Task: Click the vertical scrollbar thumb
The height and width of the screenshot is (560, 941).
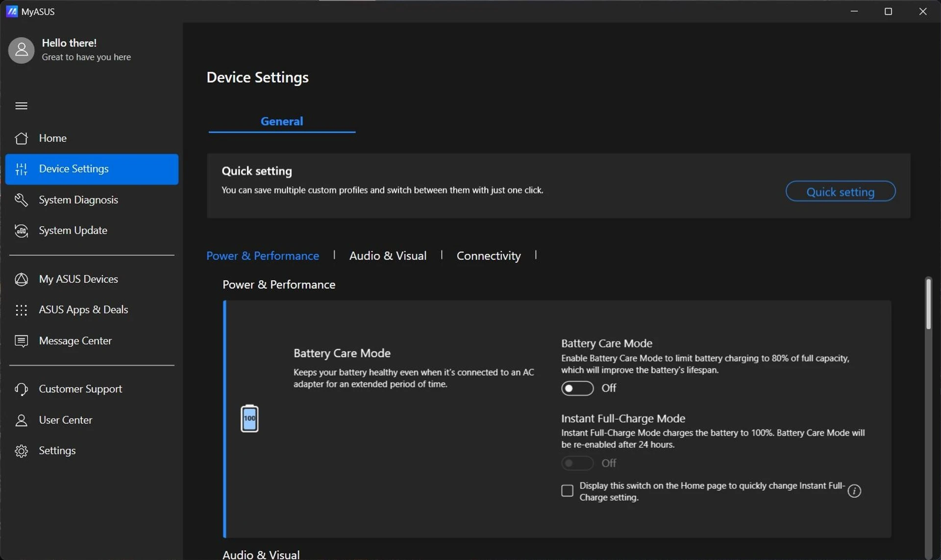Action: (x=928, y=304)
